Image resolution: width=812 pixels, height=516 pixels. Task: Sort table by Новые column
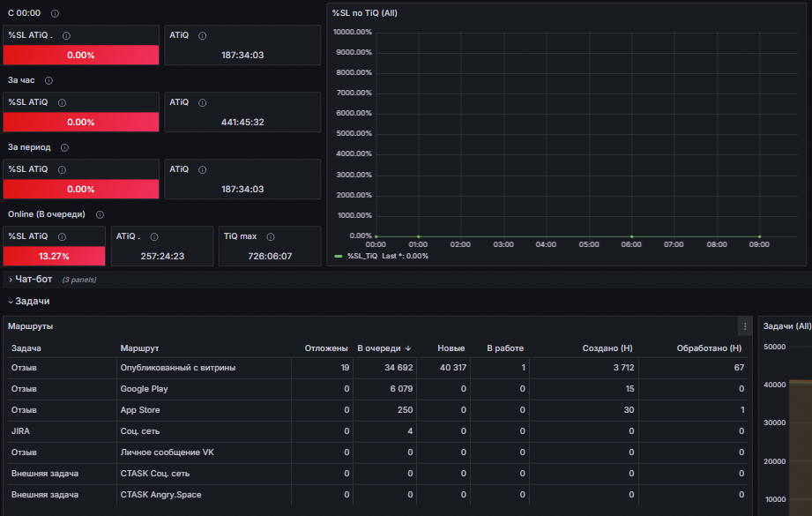[x=451, y=348]
